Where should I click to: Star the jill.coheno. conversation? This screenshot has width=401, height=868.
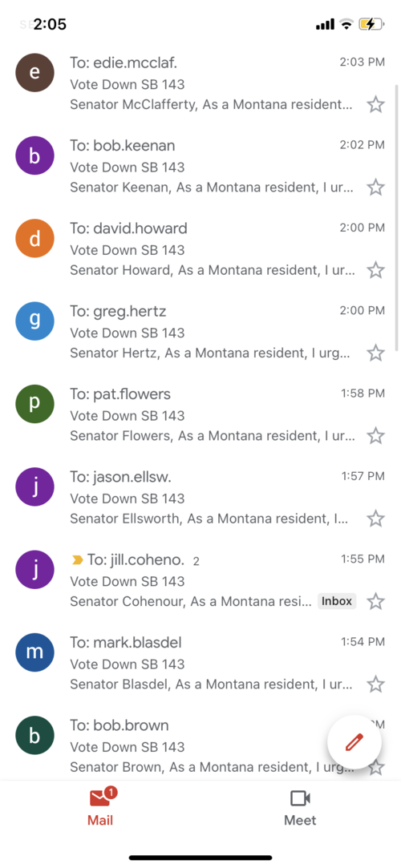[376, 601]
